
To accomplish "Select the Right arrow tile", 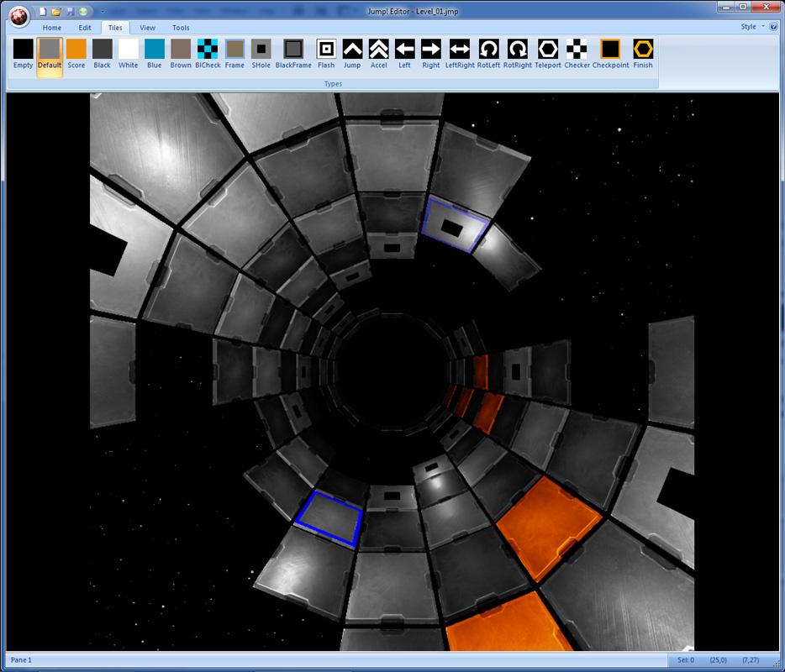I will [430, 54].
